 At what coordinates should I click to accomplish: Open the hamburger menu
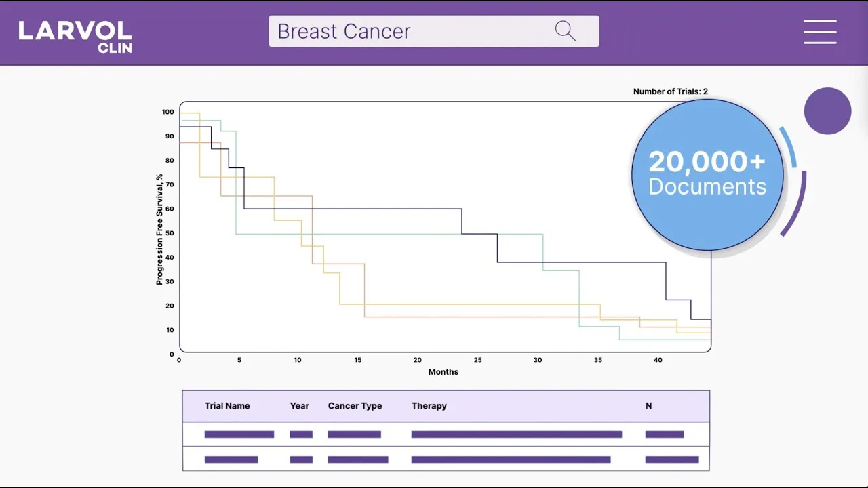[820, 32]
